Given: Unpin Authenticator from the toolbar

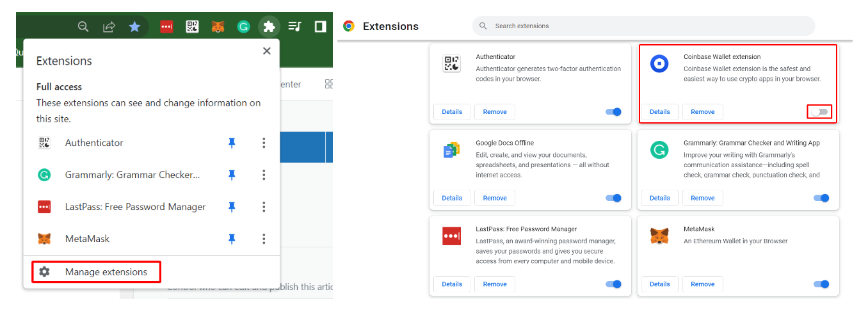Looking at the screenshot, I should click(232, 143).
